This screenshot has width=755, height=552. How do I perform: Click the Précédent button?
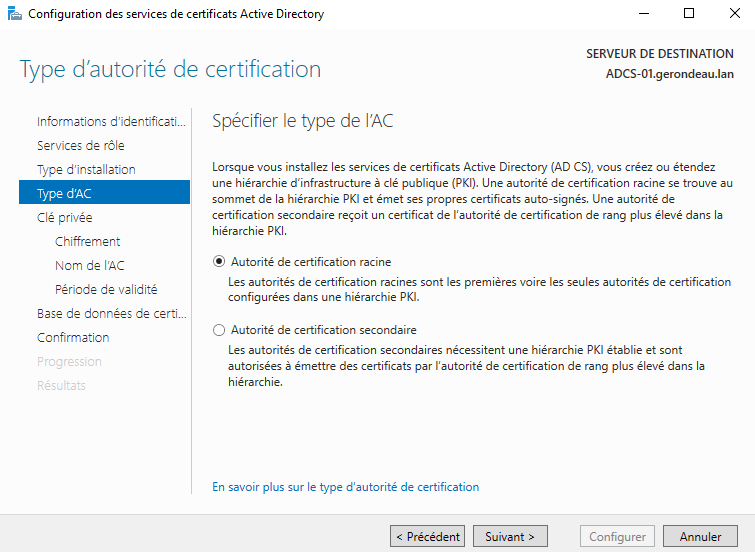(x=427, y=537)
